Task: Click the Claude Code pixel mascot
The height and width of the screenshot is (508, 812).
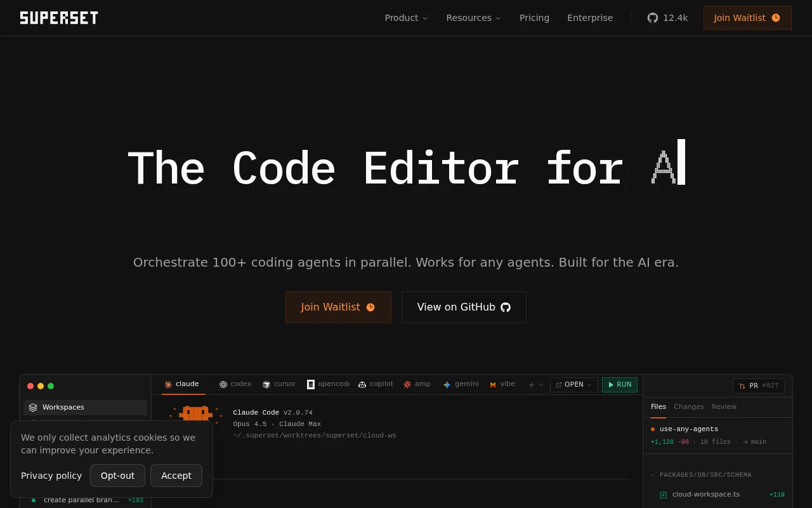Action: coord(195,414)
